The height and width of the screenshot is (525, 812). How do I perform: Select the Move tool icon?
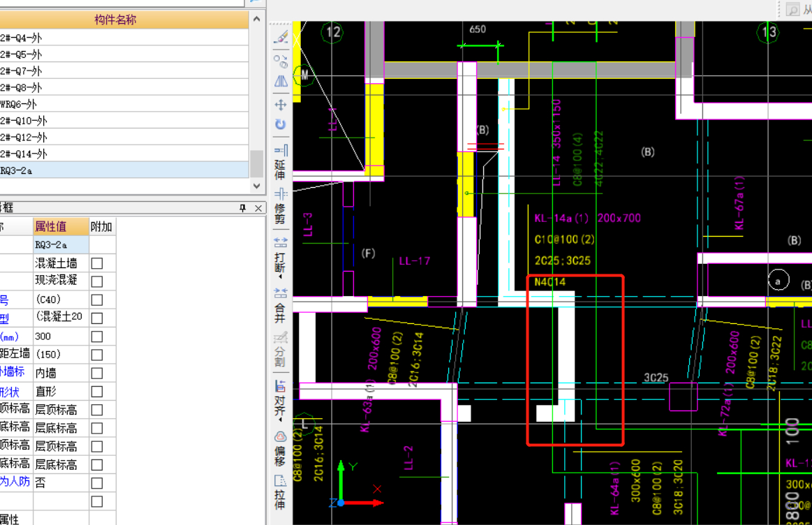281,105
